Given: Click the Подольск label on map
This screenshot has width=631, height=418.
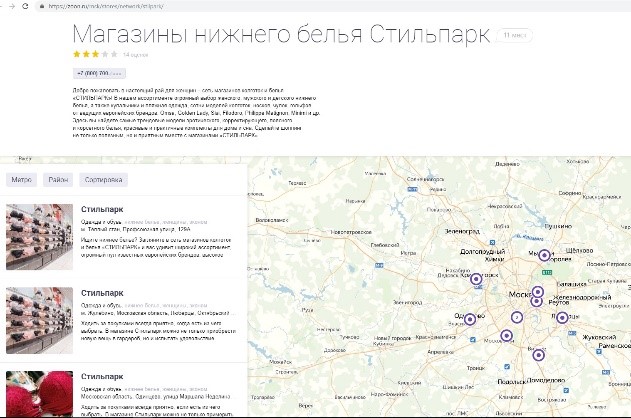Looking at the screenshot, I should click(511, 381).
